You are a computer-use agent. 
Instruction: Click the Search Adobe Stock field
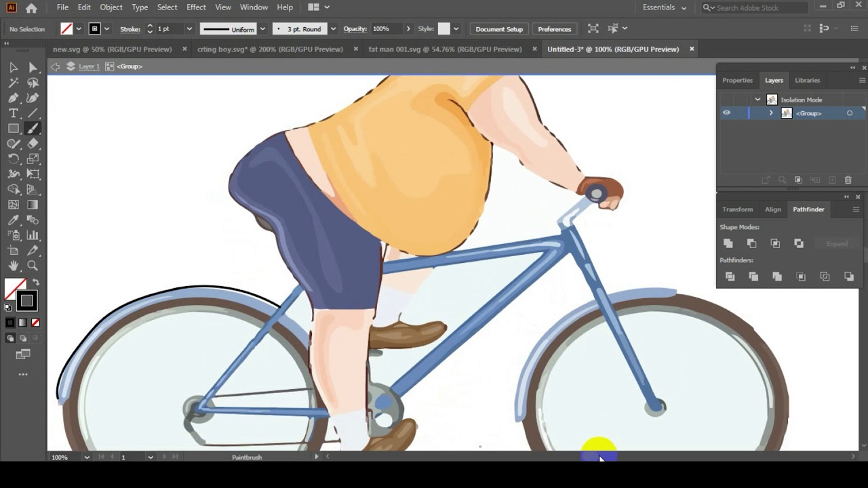tap(754, 7)
